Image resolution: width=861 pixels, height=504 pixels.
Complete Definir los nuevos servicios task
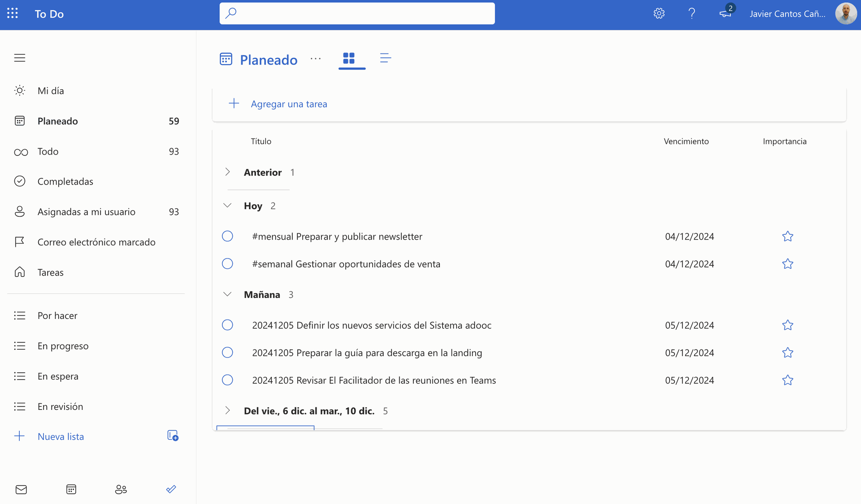coord(227,325)
